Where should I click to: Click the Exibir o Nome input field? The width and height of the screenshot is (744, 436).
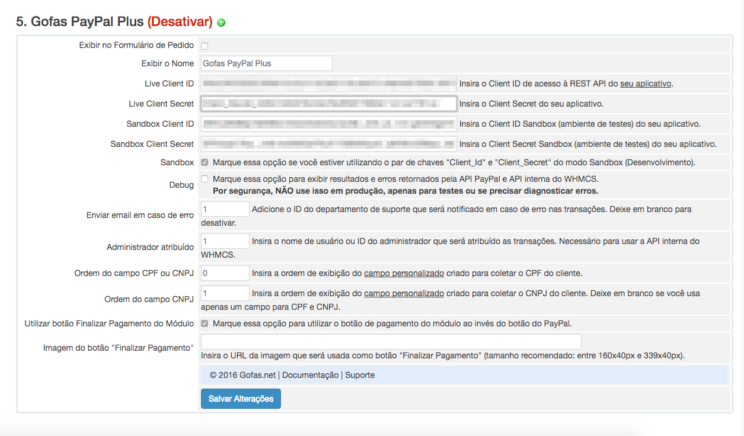click(x=266, y=63)
